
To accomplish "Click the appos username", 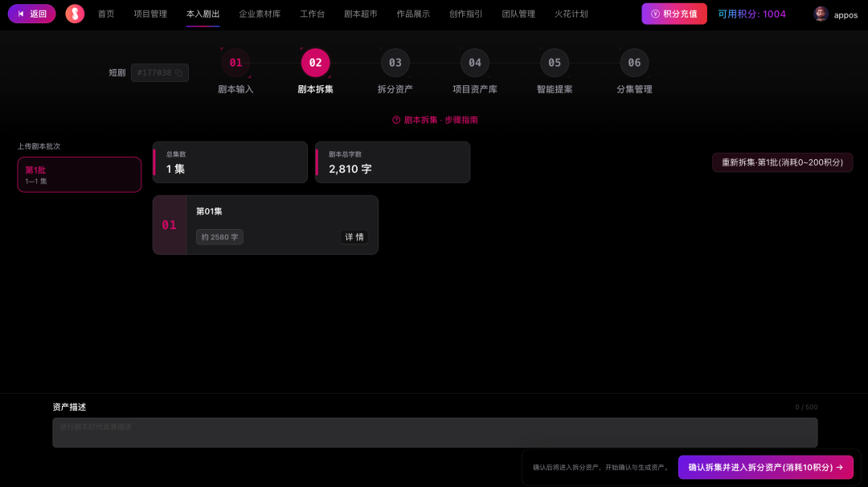I will 845,15.
